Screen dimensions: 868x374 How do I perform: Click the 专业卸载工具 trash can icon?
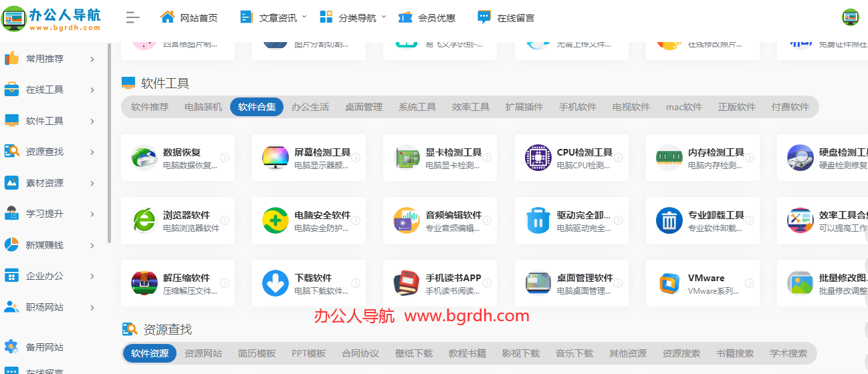(669, 220)
